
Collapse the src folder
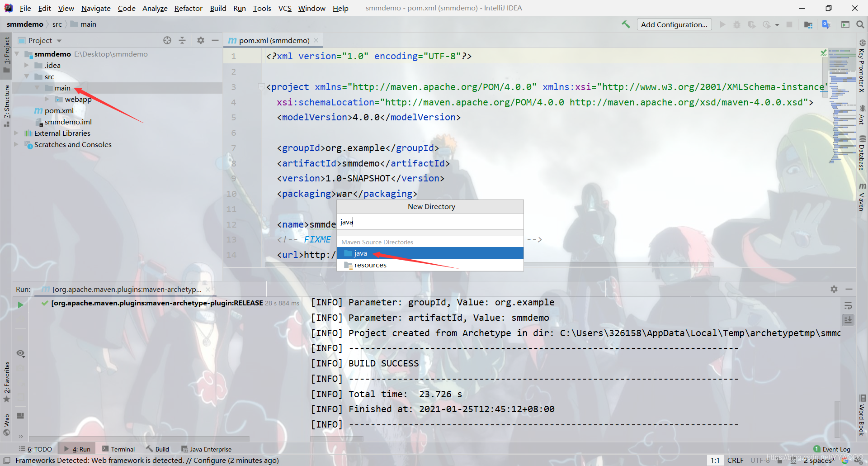27,76
